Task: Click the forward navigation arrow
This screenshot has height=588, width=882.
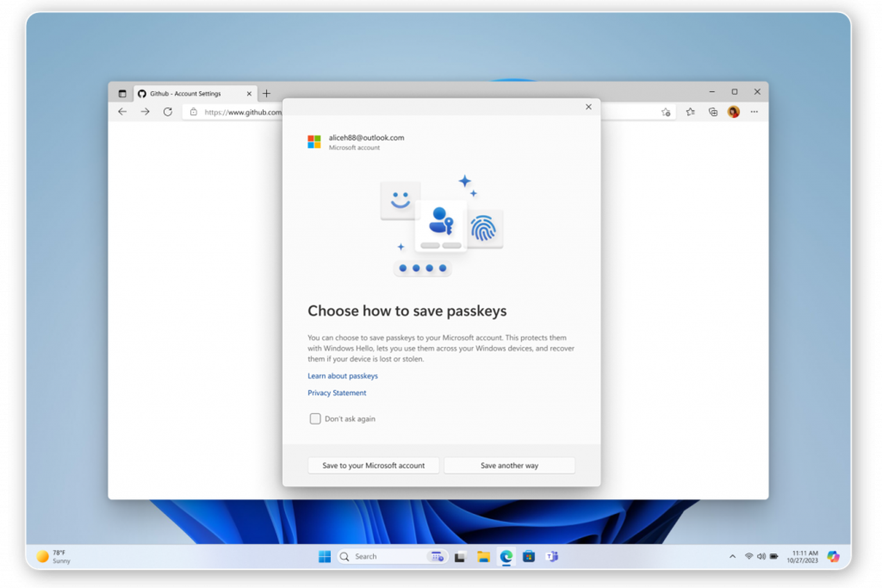Action: click(145, 112)
